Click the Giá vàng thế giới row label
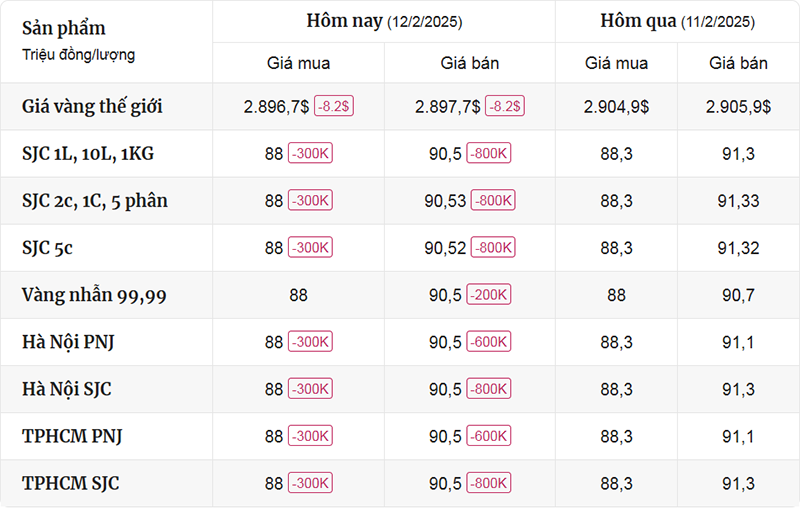Viewport: 800px width, 509px height. [92, 107]
